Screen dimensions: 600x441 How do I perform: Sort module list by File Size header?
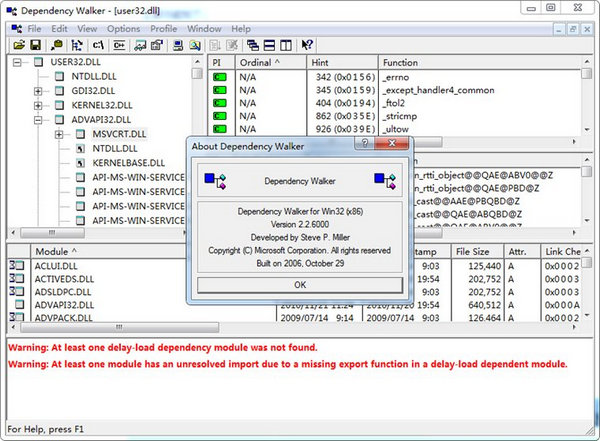[x=478, y=252]
